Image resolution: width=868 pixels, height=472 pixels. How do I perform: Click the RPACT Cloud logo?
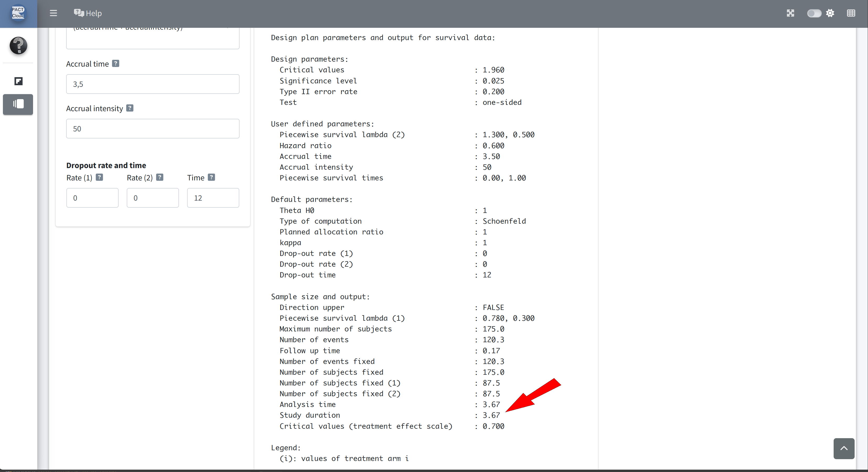click(18, 13)
